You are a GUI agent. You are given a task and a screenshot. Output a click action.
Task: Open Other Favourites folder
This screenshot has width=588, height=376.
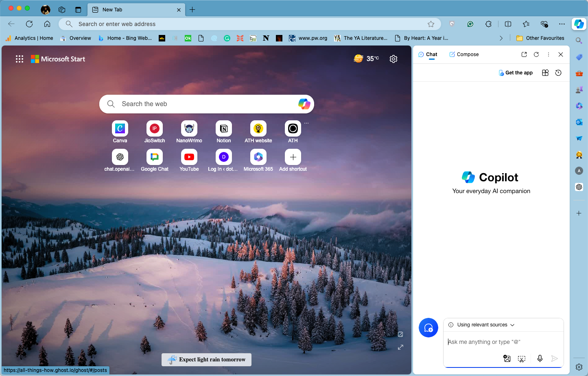[x=540, y=38]
